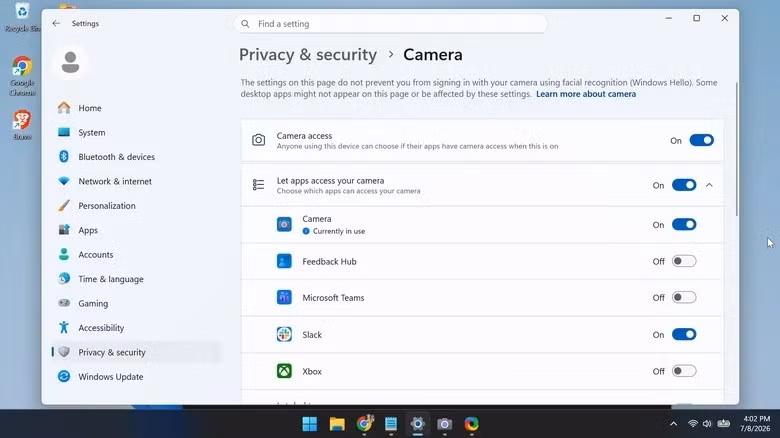Click the camera icon beside Camera access

point(258,140)
